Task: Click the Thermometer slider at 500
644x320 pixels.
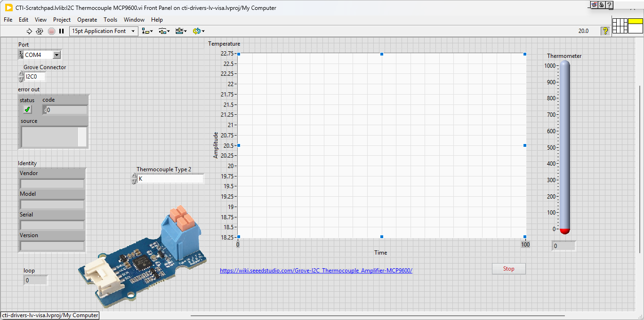Action: [x=564, y=147]
